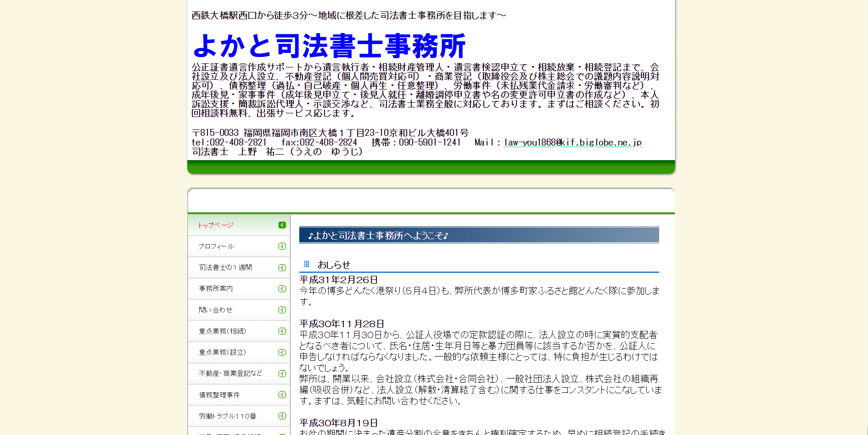This screenshot has width=868, height=435.
Task: Click the blue grid icon beside おしらせ
Action: coord(307,264)
